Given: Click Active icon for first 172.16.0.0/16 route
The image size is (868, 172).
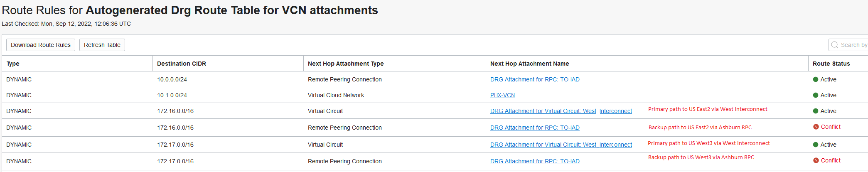Looking at the screenshot, I should click(x=816, y=111).
